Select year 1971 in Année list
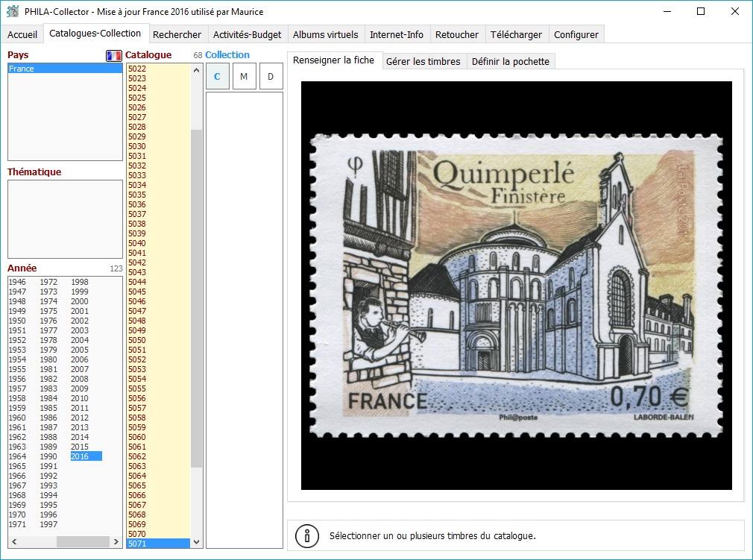The width and height of the screenshot is (753, 560). click(x=17, y=524)
